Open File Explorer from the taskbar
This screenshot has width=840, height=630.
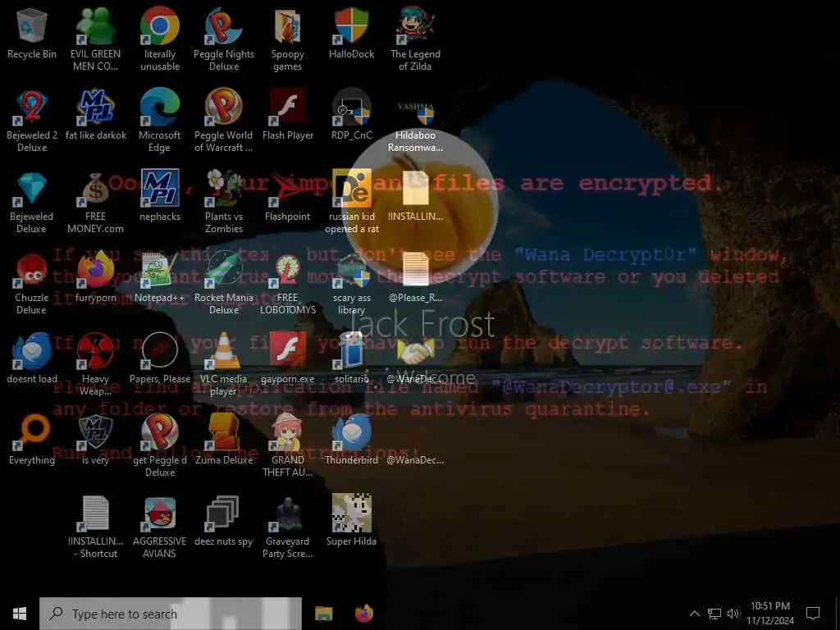323,614
